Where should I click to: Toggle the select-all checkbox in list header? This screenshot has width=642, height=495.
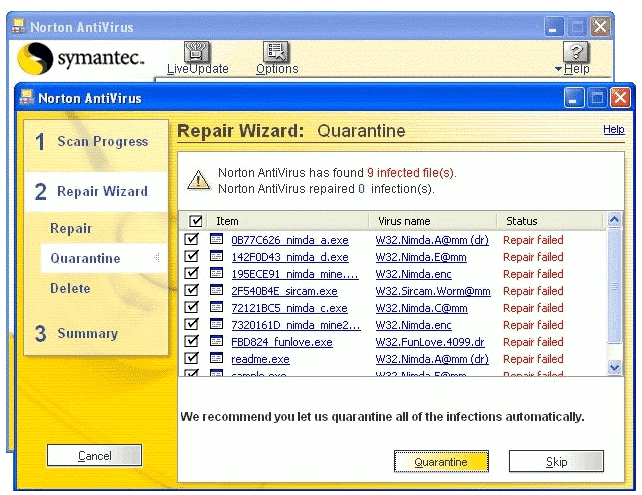pos(195,221)
